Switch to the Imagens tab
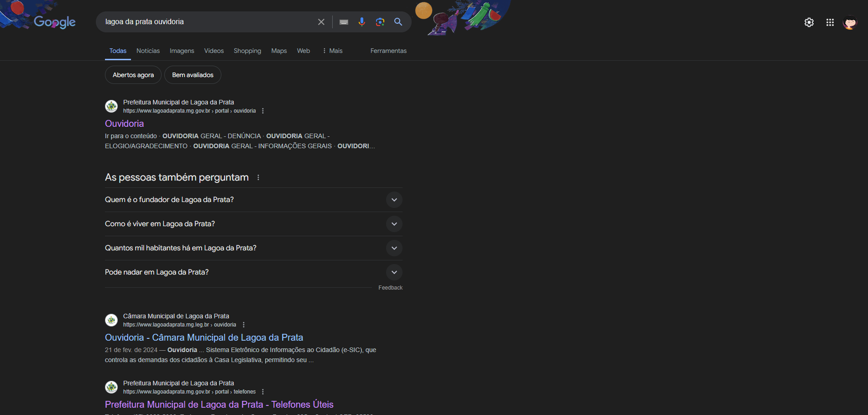Viewport: 868px width, 415px height. pos(182,51)
